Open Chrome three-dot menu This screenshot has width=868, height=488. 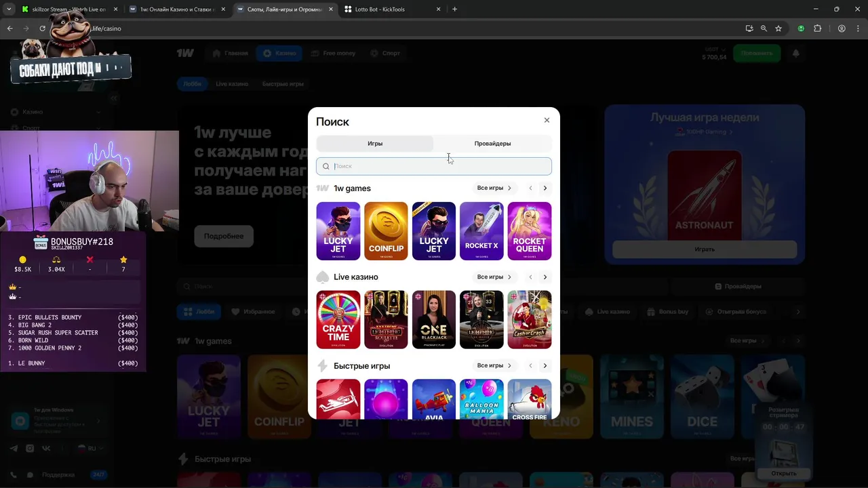[x=857, y=28]
